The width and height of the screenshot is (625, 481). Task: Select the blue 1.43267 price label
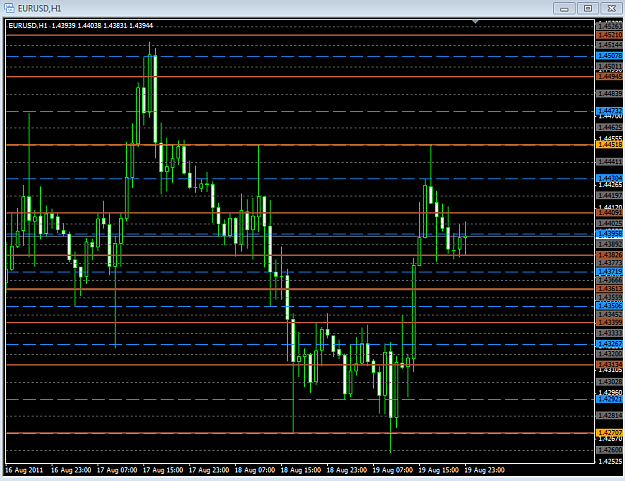coord(610,344)
